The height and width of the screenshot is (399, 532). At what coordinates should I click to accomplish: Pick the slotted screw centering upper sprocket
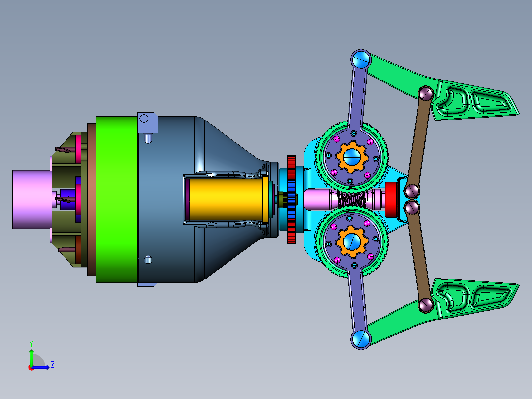352,157
